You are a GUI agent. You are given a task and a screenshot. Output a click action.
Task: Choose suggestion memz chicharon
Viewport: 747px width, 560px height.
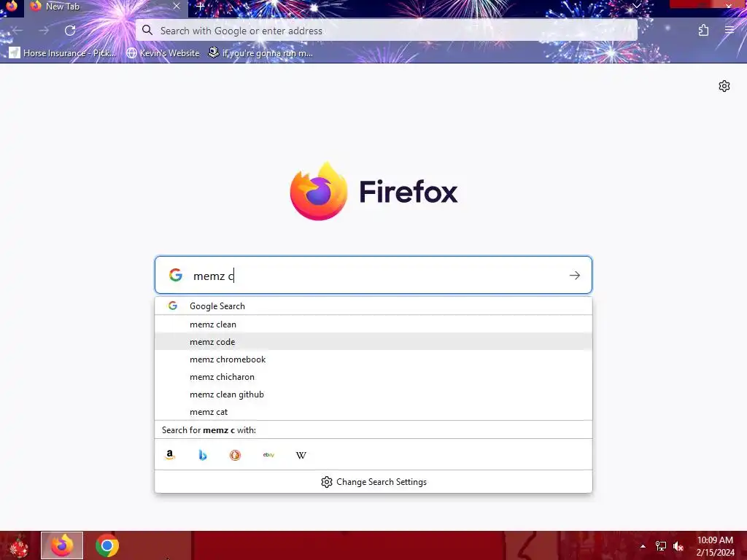373,377
